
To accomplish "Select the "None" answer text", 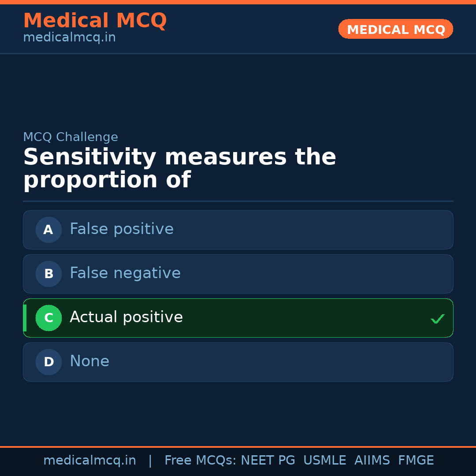I will (89, 361).
